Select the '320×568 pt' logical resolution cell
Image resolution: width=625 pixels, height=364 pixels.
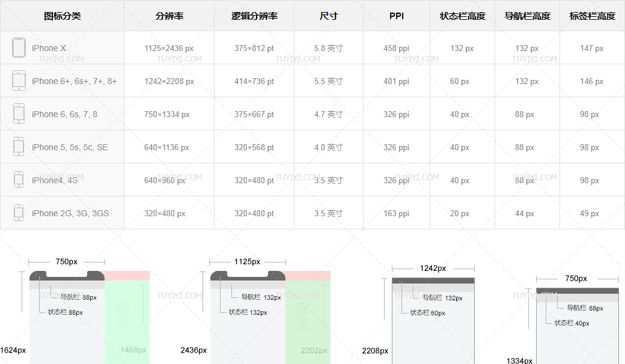point(254,147)
